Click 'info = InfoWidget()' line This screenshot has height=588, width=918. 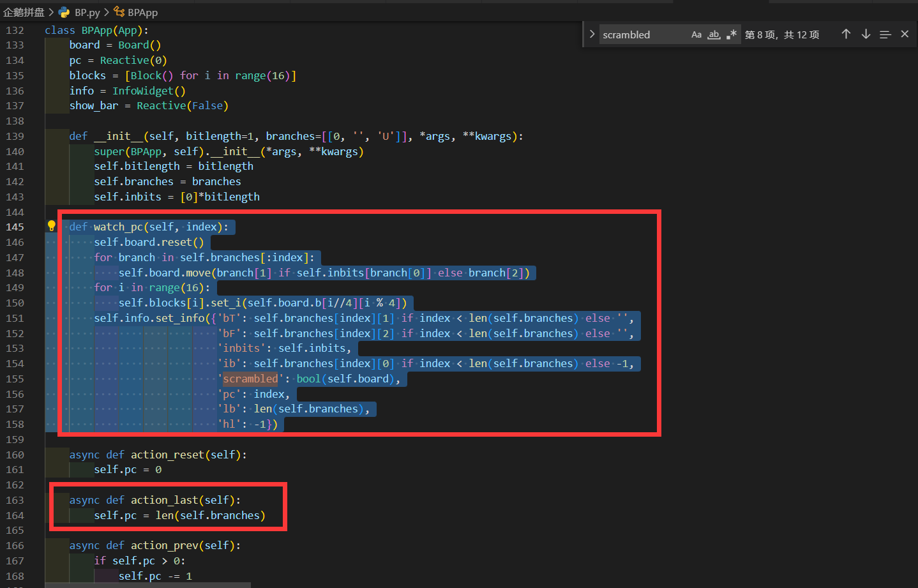127,91
